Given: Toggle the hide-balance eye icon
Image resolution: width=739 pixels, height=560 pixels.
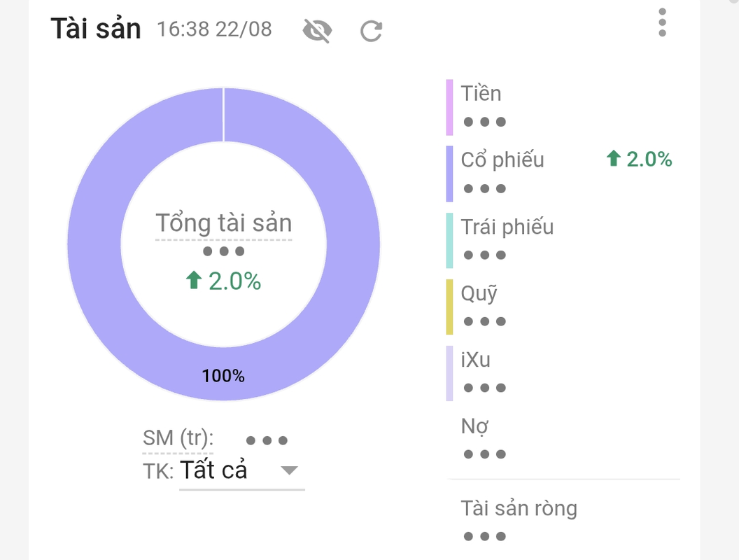Looking at the screenshot, I should pyautogui.click(x=316, y=30).
